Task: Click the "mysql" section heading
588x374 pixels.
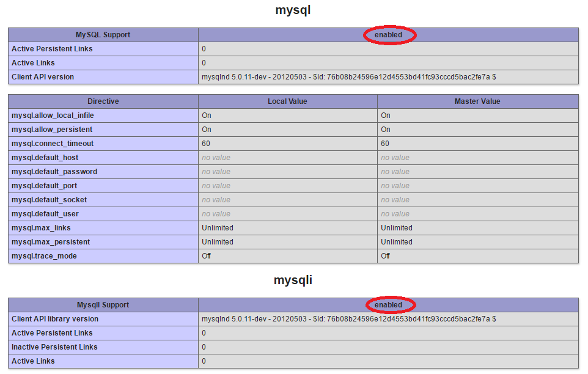Action: (293, 10)
